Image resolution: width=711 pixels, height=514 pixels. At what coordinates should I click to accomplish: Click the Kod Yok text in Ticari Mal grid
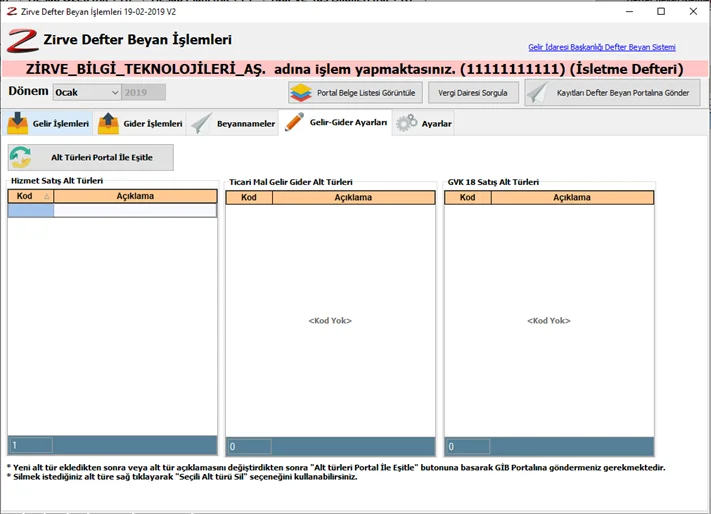(330, 320)
